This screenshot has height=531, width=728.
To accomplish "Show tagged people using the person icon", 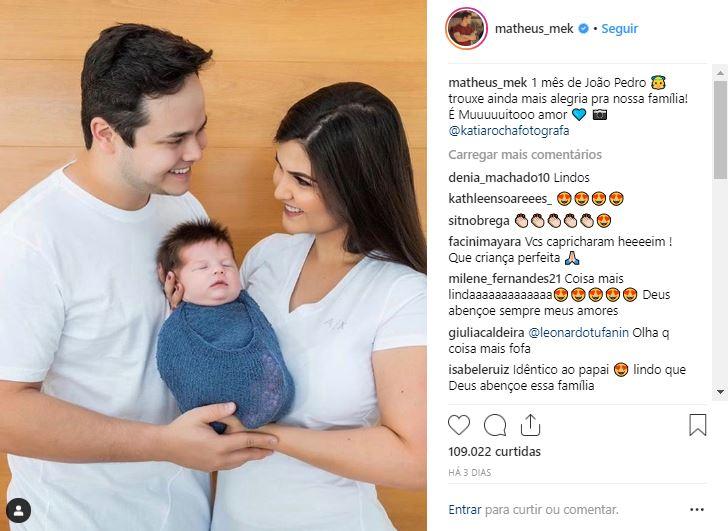I will 19,511.
